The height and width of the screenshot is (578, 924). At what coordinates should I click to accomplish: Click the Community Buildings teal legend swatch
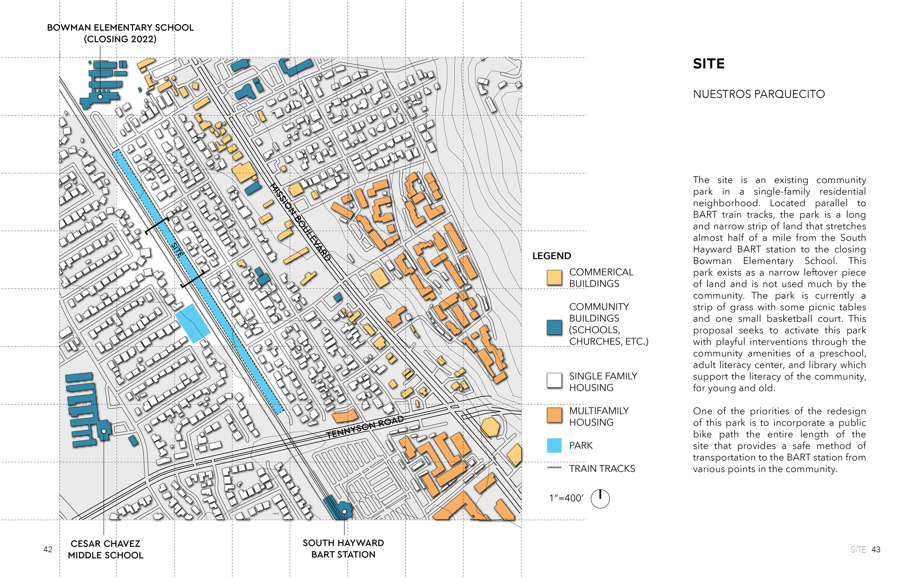[554, 327]
